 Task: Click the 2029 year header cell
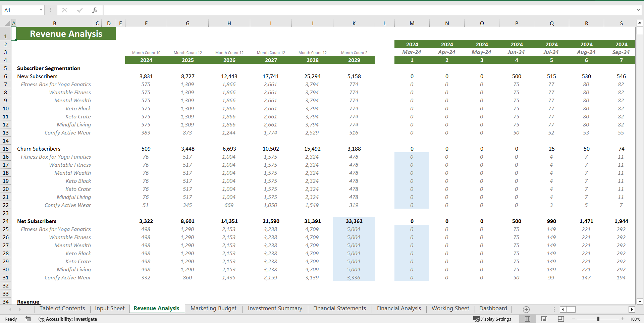point(354,60)
